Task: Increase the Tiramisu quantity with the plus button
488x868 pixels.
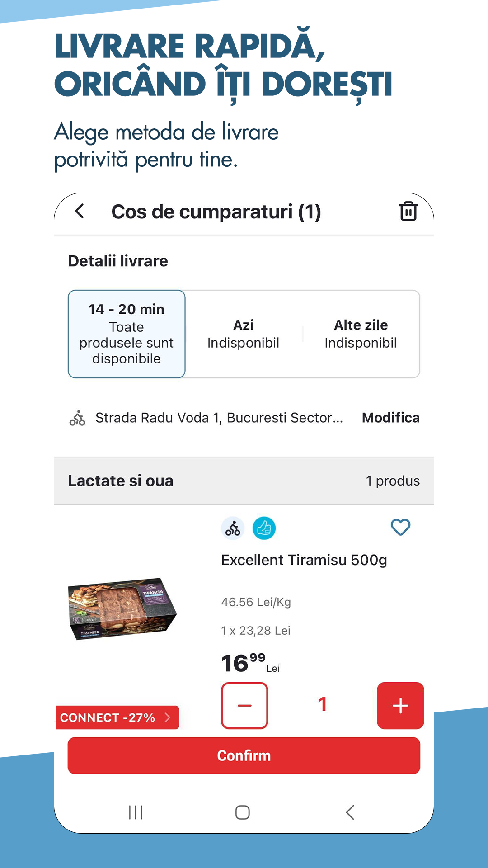Action: 400,706
